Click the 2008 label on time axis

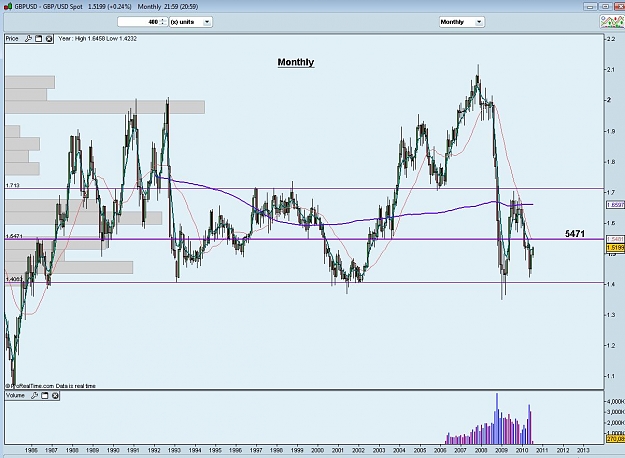[481, 450]
